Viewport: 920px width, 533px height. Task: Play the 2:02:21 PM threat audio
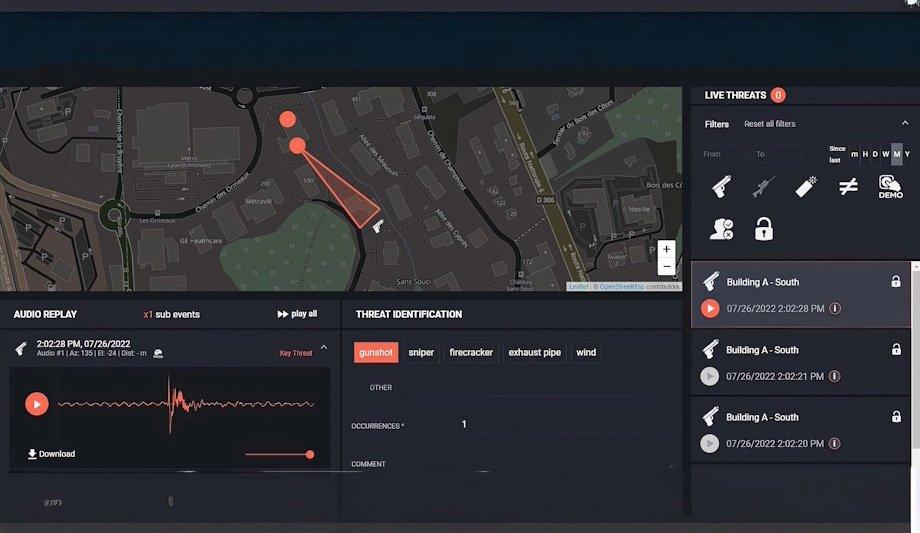[x=709, y=376]
